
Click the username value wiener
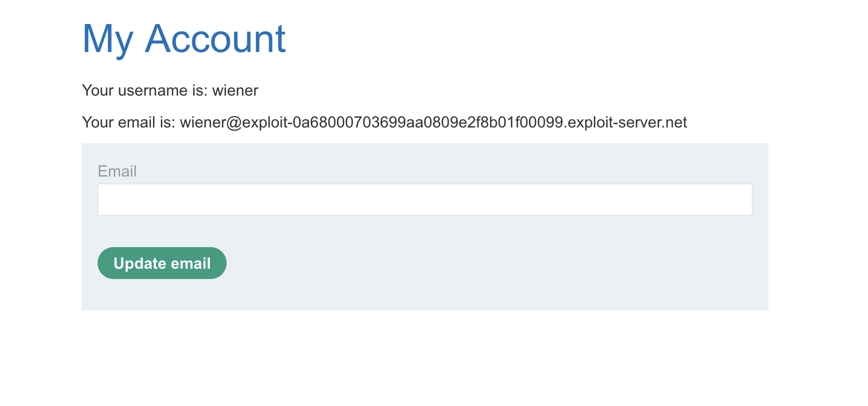(235, 91)
